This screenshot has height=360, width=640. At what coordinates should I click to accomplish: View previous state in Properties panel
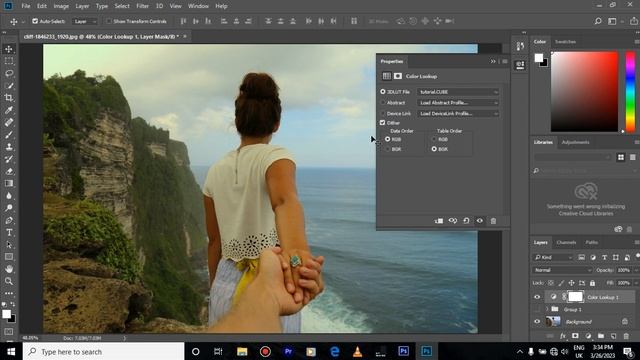(453, 221)
